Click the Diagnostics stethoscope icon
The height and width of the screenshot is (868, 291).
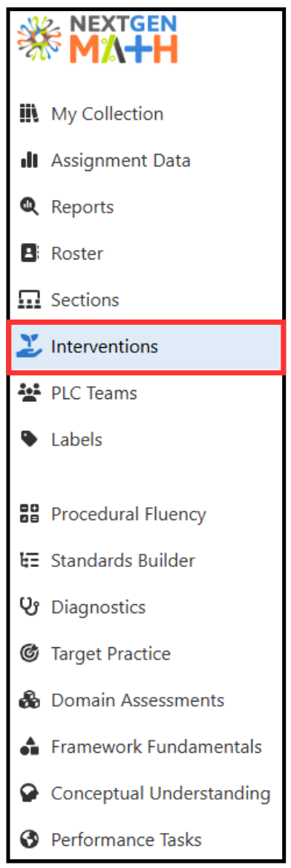point(29,607)
